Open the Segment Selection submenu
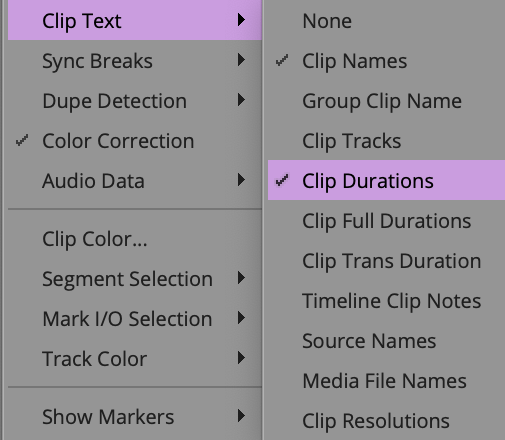This screenshot has width=505, height=440. point(135,278)
